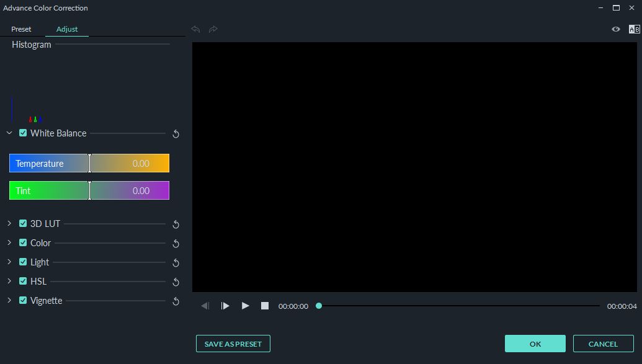Close the Advance Color Correction window
The height and width of the screenshot is (364, 642).
631,8
